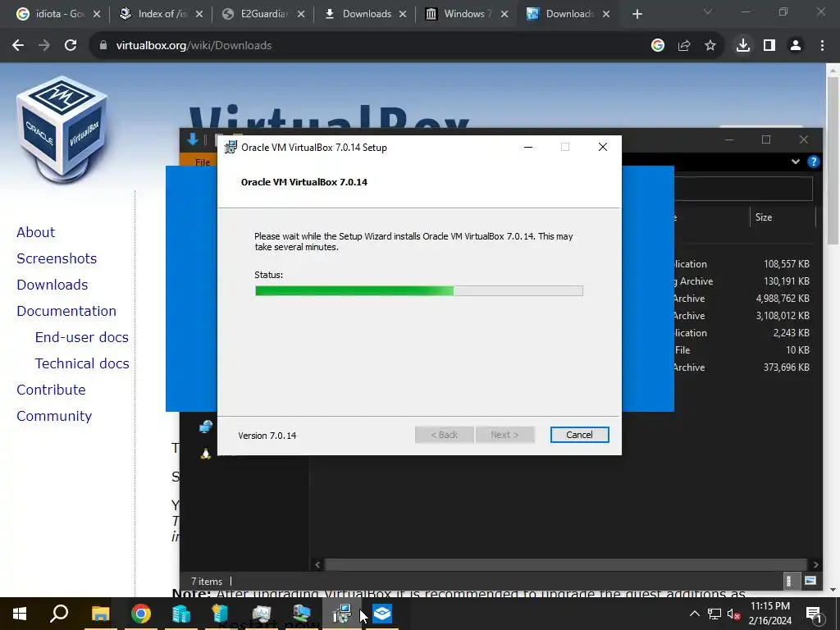Image resolution: width=840 pixels, height=630 pixels.
Task: Open a new browser tab
Action: 637,15
